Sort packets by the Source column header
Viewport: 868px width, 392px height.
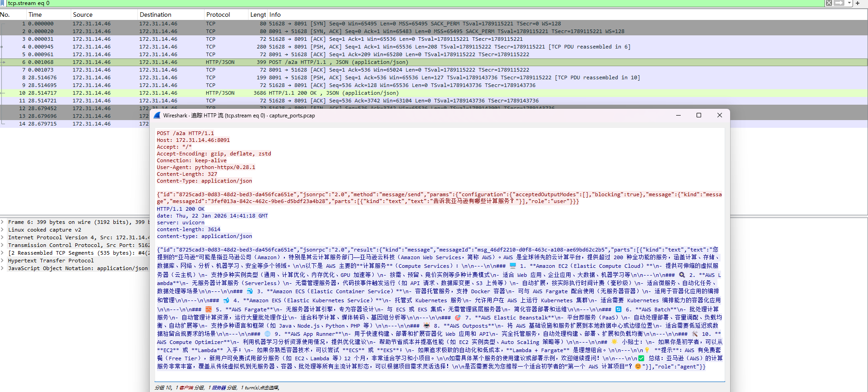(104, 15)
